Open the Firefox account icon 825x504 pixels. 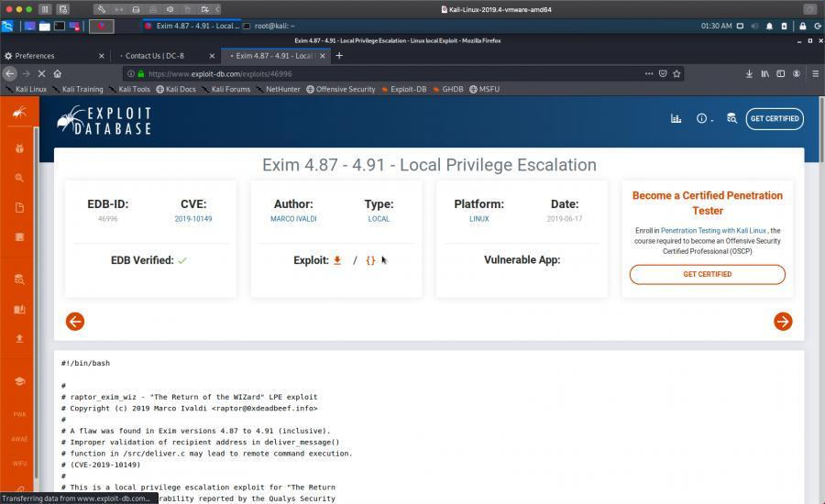(797, 73)
